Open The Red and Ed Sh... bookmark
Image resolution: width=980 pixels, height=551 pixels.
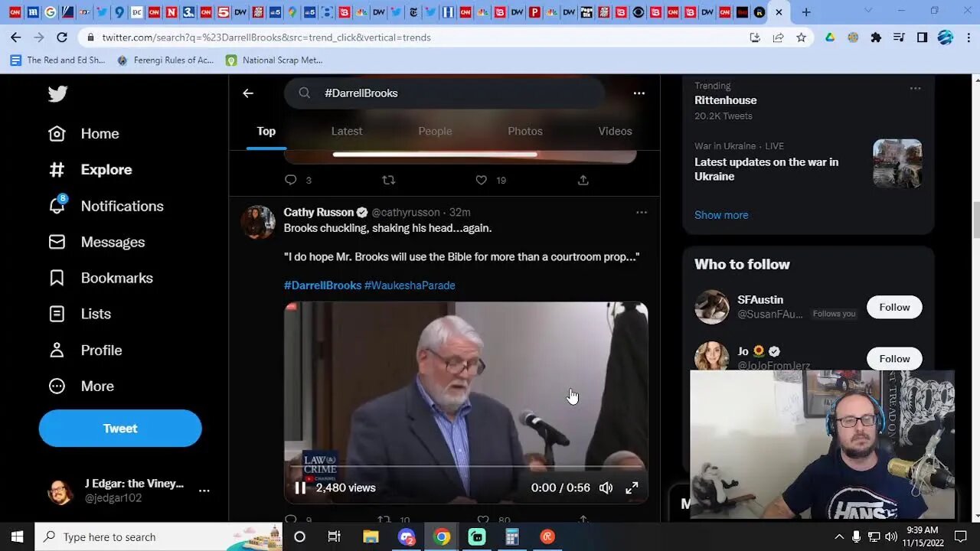coord(58,60)
